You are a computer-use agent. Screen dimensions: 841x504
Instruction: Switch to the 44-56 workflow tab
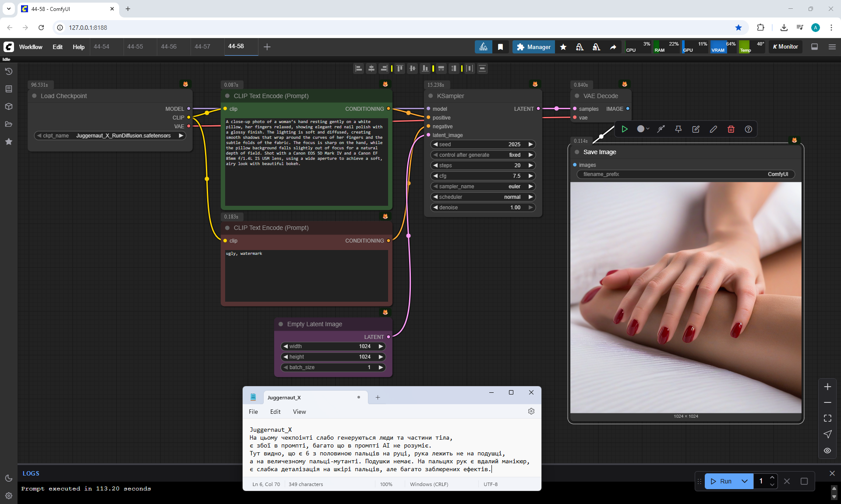[x=169, y=46]
